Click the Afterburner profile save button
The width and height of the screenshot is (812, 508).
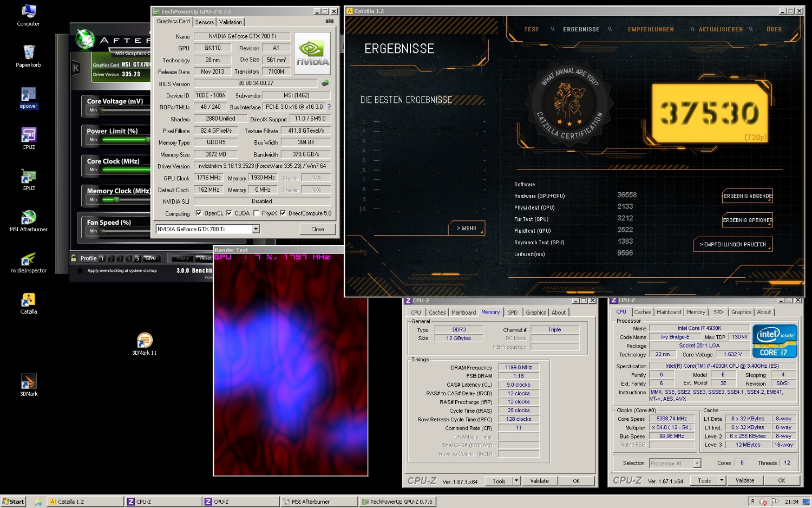pos(150,258)
